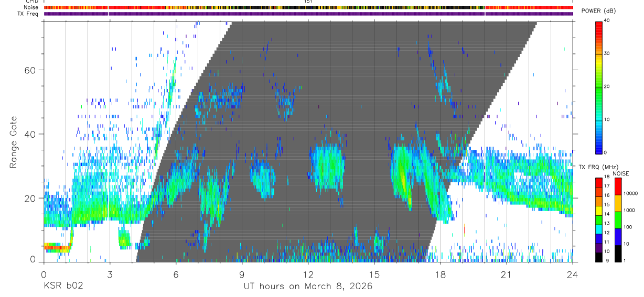Click the 'Noise' row label at top
644x297 pixels.
[31, 8]
